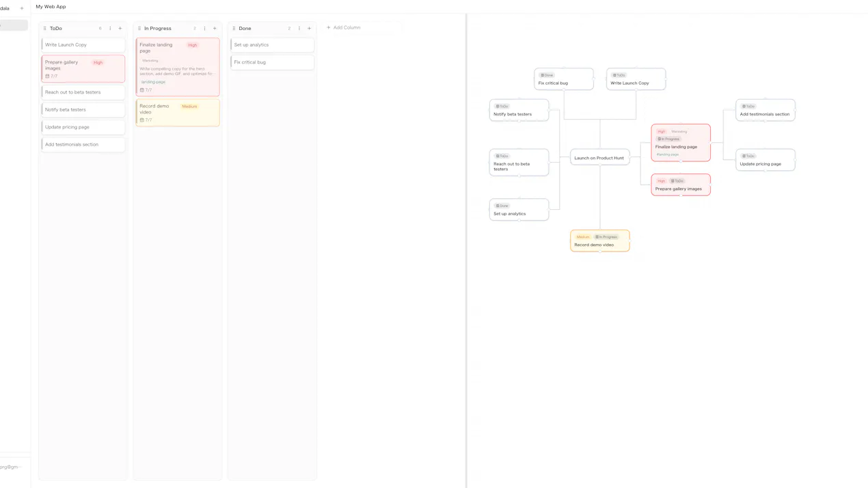Image resolution: width=868 pixels, height=488 pixels.
Task: Grab the Done column drag handle
Action: (x=234, y=29)
